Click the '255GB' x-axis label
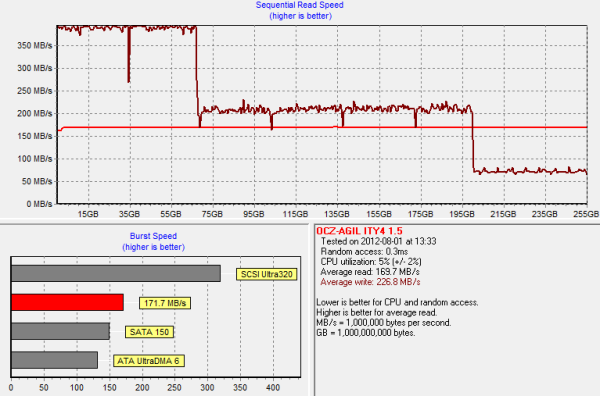600x396 pixels. coord(586,214)
